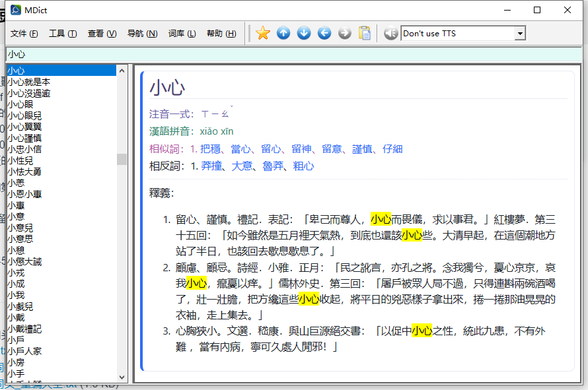Click the clipboard paste icon
The width and height of the screenshot is (588, 390).
click(x=365, y=33)
